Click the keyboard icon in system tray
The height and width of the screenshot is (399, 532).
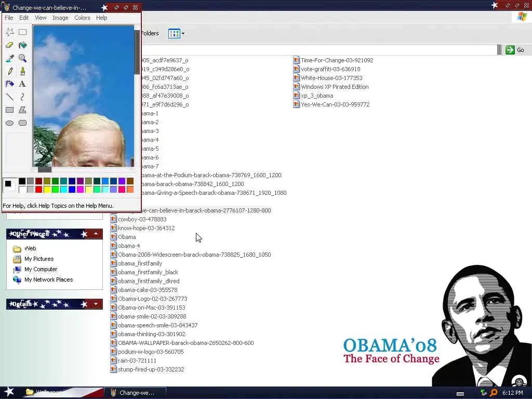pyautogui.click(x=460, y=394)
